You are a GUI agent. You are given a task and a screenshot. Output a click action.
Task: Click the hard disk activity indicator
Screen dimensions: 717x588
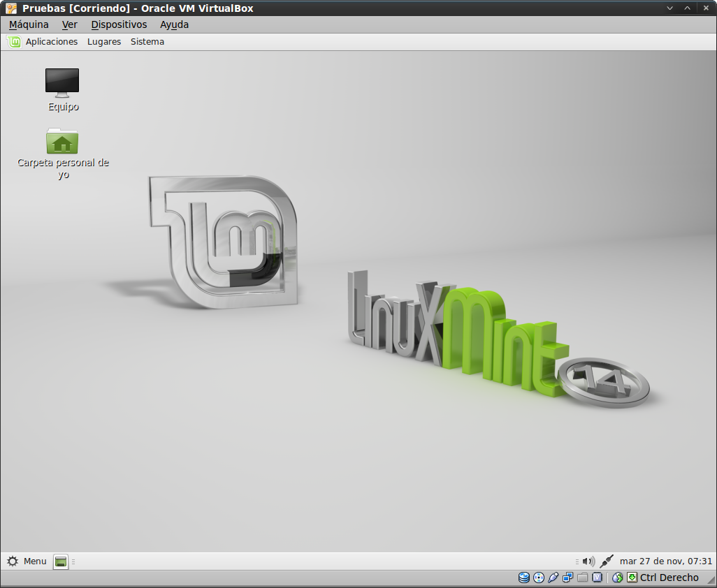click(524, 578)
